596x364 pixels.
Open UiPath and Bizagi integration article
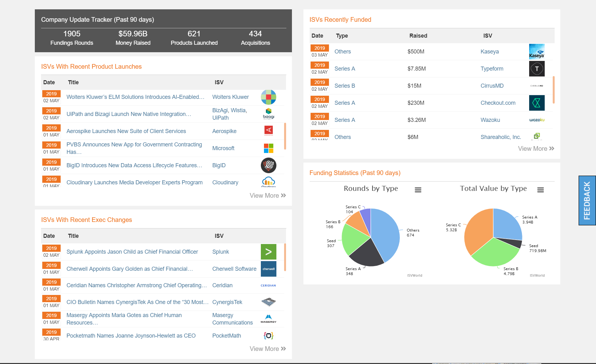pyautogui.click(x=129, y=114)
